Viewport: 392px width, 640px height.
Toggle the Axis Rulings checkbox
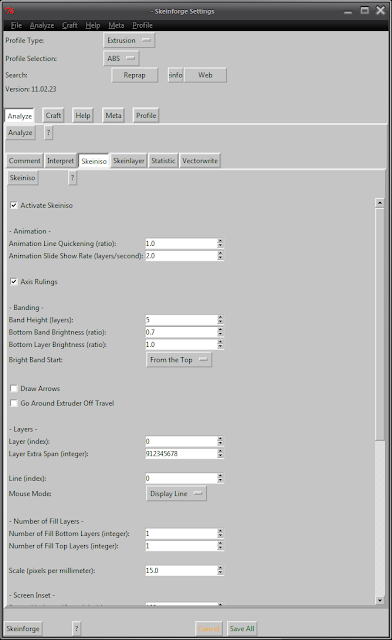tap(14, 282)
